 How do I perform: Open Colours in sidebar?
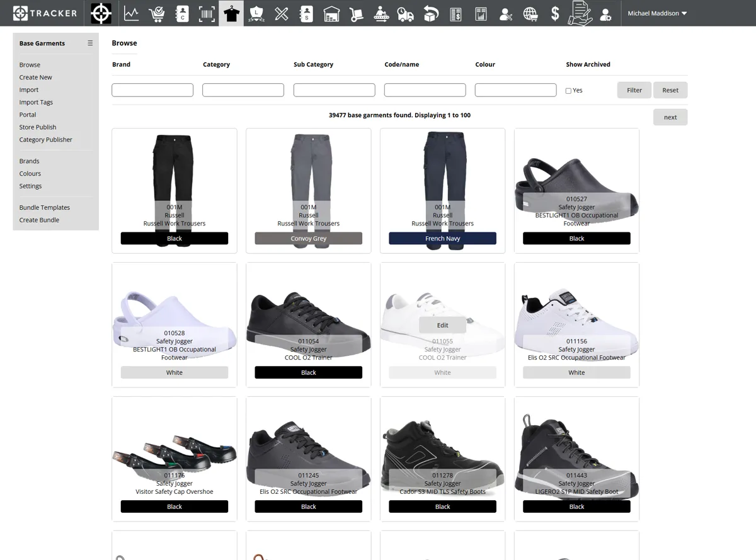coord(30,174)
